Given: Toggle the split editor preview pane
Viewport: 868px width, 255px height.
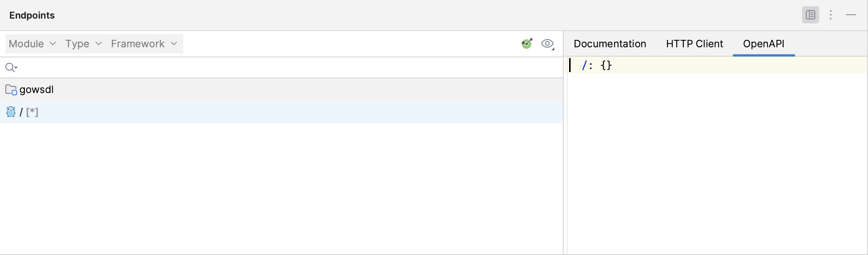Looking at the screenshot, I should 811,15.
